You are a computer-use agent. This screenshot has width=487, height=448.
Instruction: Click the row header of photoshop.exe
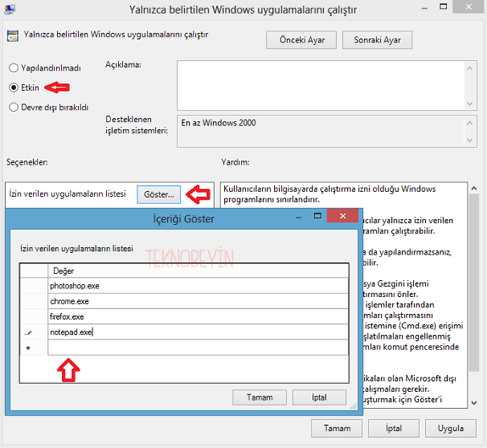coord(34,286)
